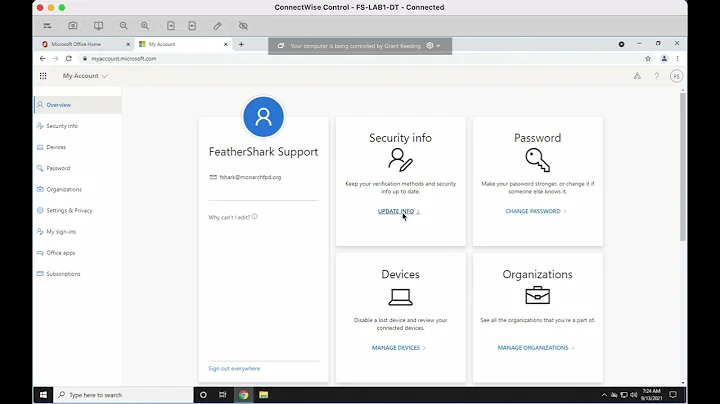Toggle the crossed-out eye screen blanking icon

tap(243, 26)
